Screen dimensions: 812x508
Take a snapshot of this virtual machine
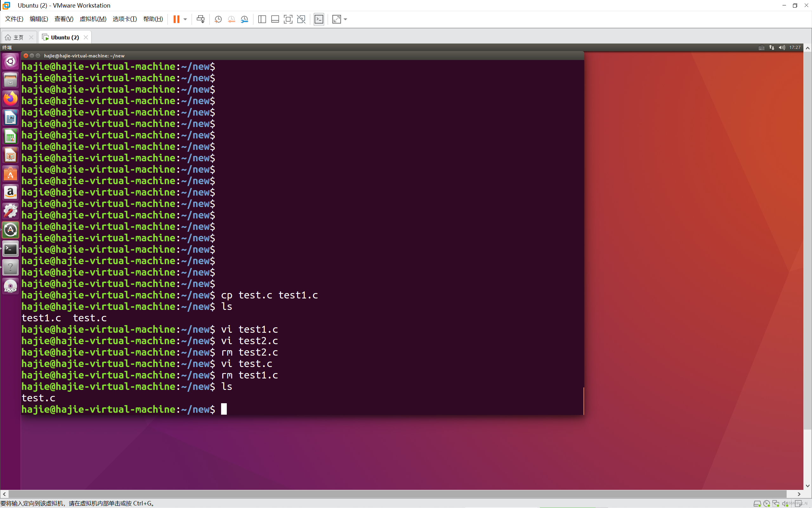(x=218, y=19)
